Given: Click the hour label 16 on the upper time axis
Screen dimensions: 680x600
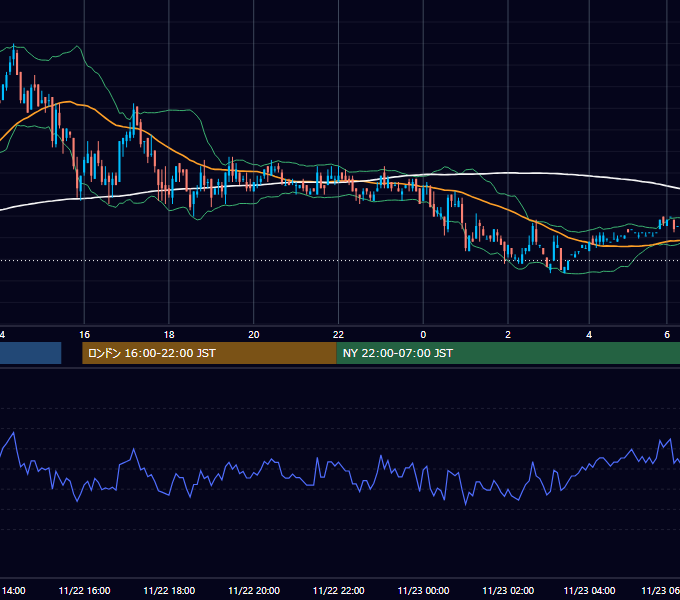Looking at the screenshot, I should pos(85,335).
